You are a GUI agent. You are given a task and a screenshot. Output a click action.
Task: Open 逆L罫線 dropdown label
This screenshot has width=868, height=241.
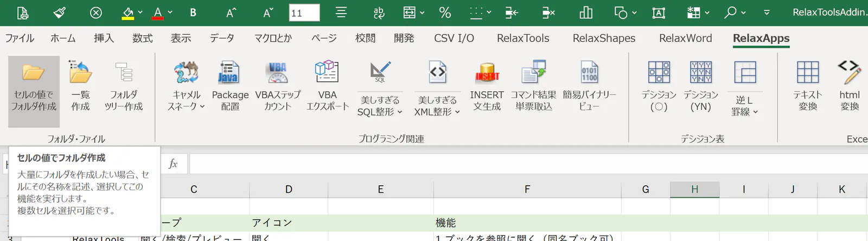tap(744, 106)
